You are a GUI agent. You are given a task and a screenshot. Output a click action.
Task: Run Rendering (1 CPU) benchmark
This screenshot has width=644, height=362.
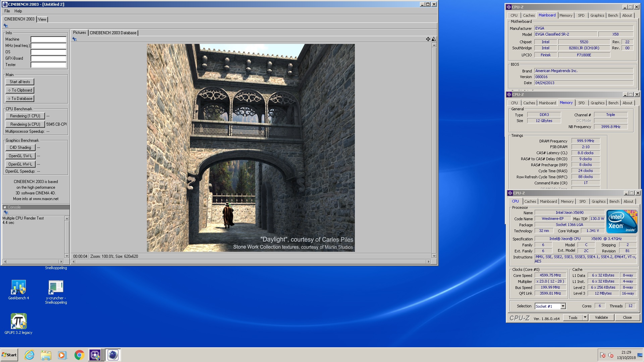pyautogui.click(x=25, y=116)
